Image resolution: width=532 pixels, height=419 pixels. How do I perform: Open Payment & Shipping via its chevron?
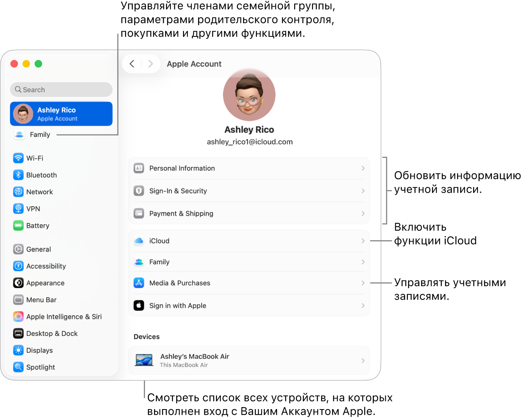[x=362, y=213]
